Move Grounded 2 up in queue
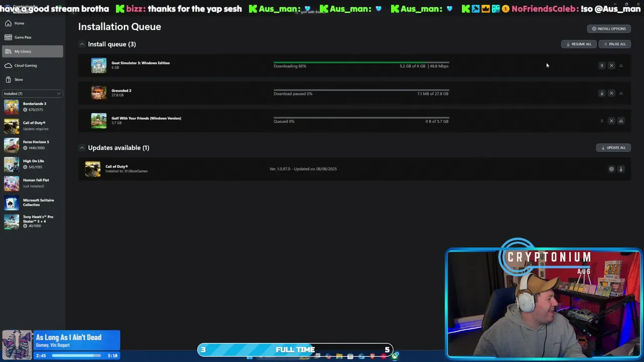644x362 pixels. [621, 93]
